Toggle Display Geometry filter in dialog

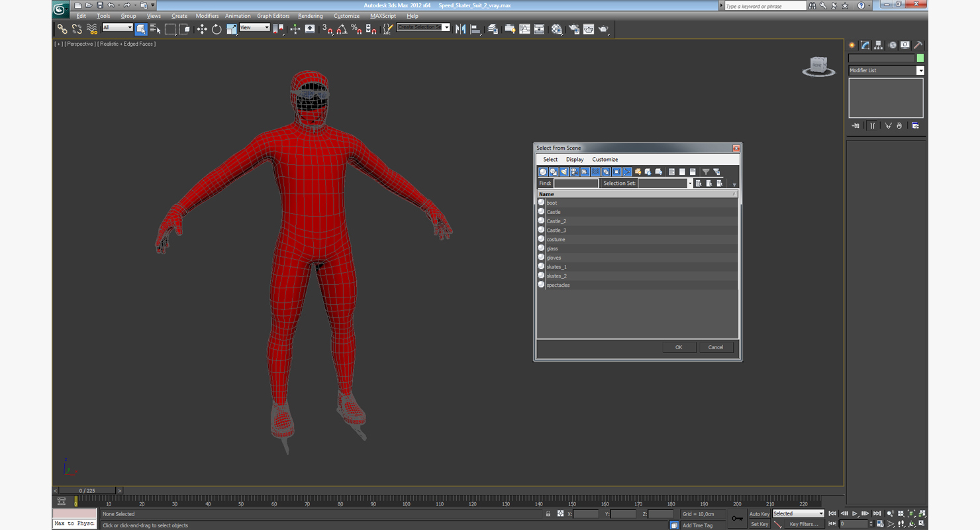point(543,172)
